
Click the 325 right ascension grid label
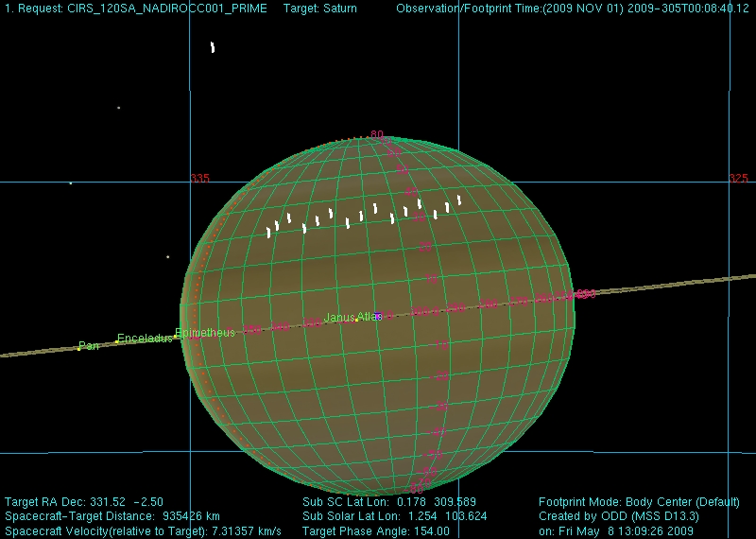tap(738, 179)
